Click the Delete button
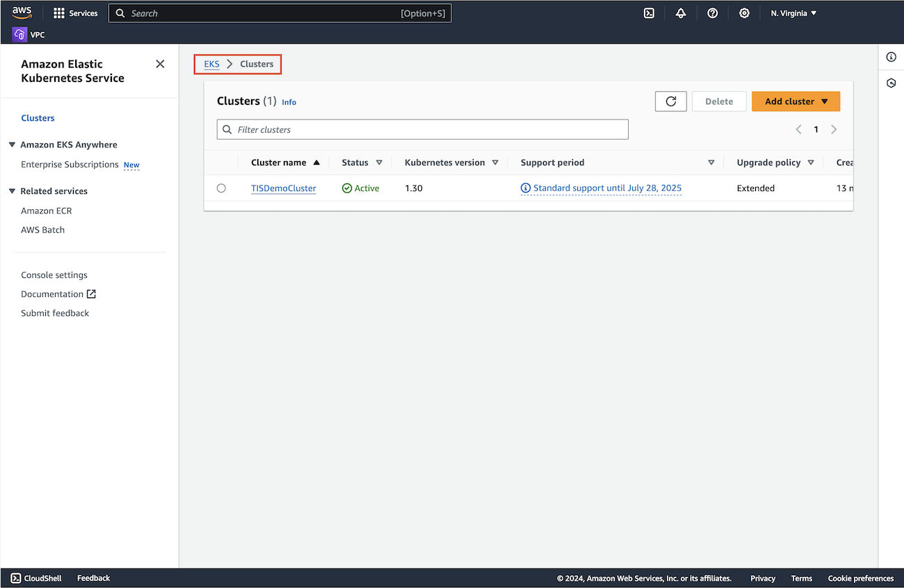The height and width of the screenshot is (588, 904). [x=719, y=101]
